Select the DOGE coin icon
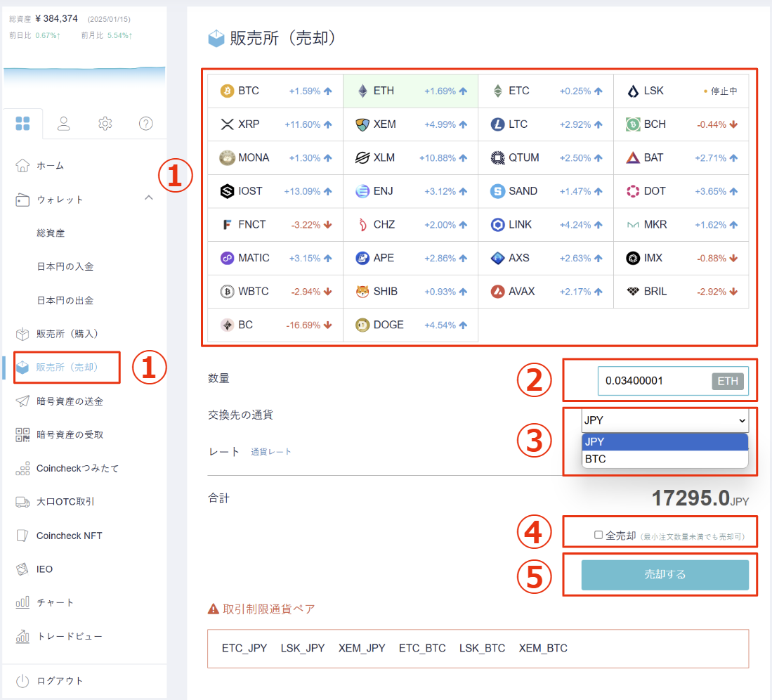Viewport: 772px width, 700px height. (362, 325)
